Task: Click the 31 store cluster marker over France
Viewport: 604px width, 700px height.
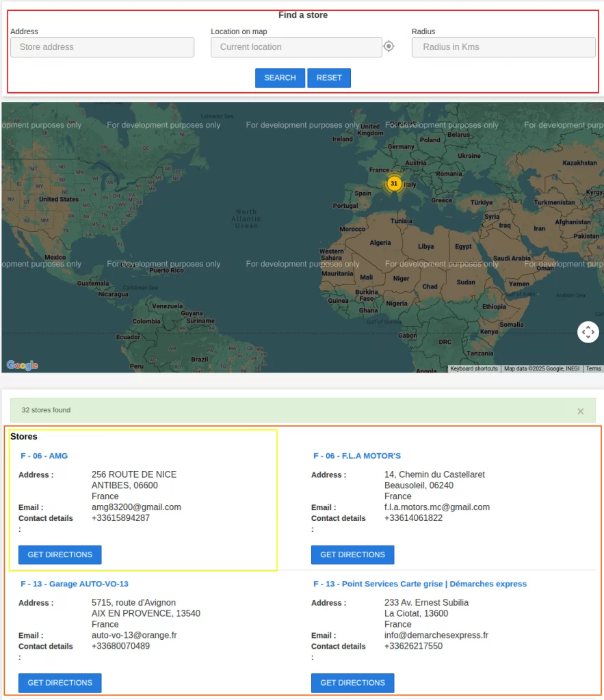Action: 394,183
